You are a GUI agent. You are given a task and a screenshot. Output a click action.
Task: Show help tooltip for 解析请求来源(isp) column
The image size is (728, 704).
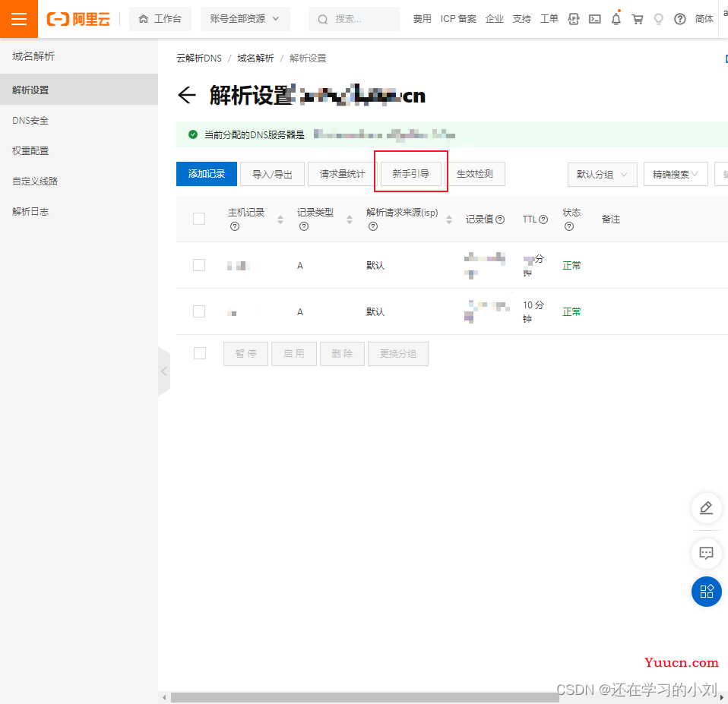[373, 226]
